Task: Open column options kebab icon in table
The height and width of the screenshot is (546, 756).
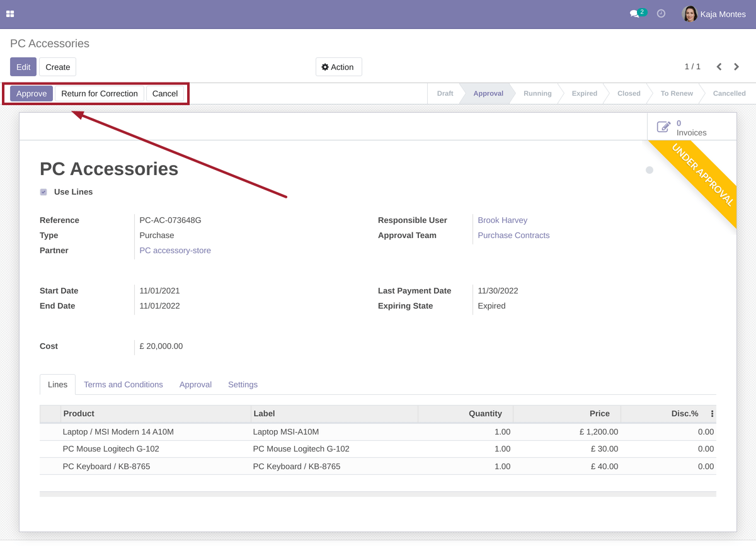Action: (712, 414)
